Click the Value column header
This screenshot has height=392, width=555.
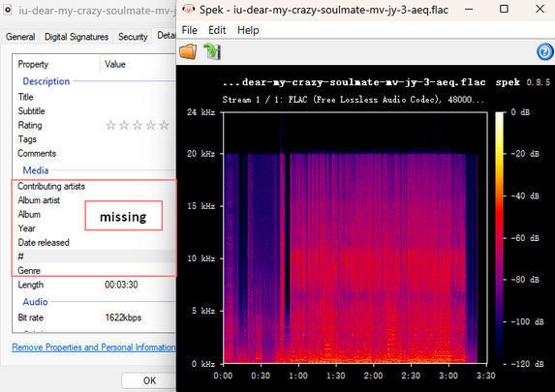pyautogui.click(x=139, y=65)
